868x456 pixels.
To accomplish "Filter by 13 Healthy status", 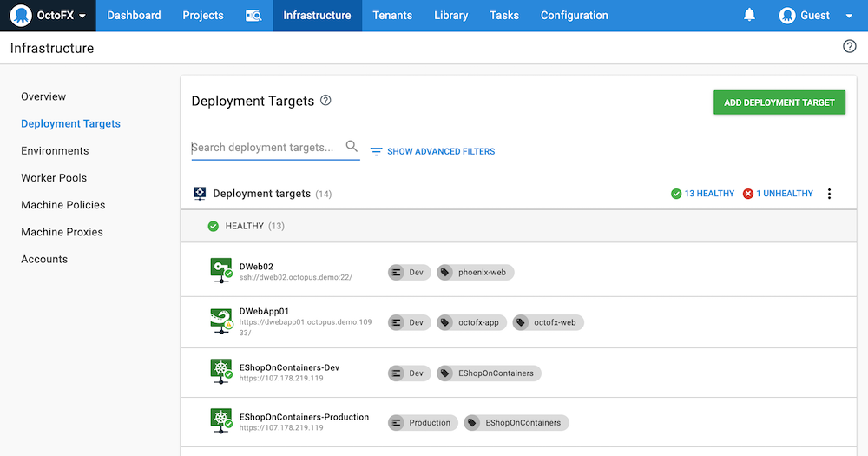I will tap(703, 194).
